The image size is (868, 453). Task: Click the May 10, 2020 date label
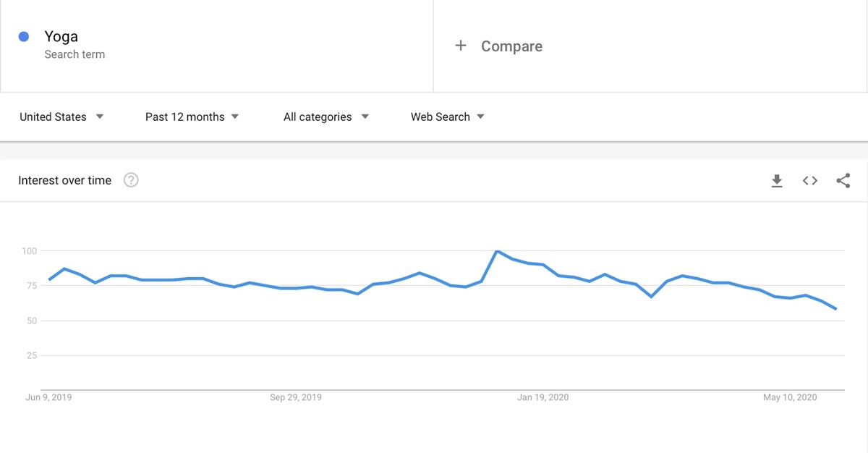(790, 397)
